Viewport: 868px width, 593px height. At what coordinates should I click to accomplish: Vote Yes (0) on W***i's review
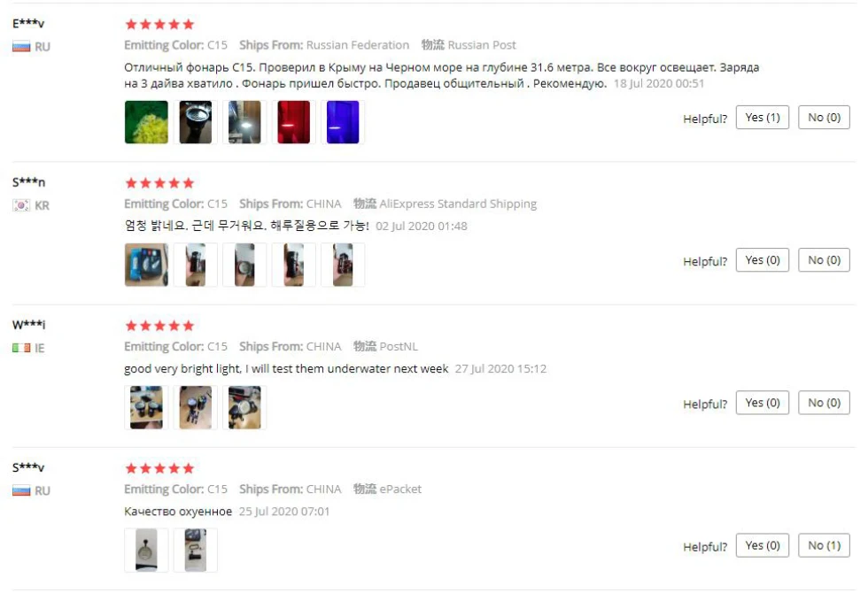click(x=763, y=403)
